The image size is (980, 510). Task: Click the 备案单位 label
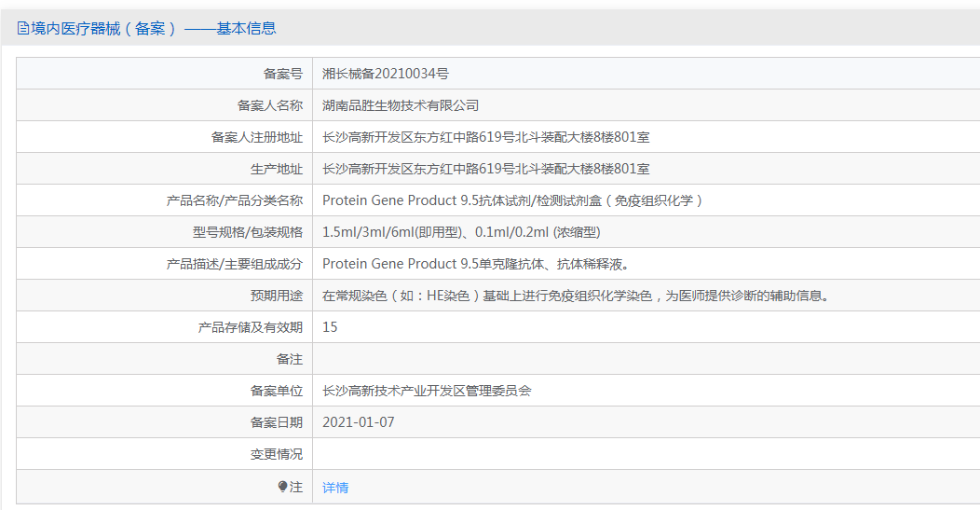[x=277, y=391]
